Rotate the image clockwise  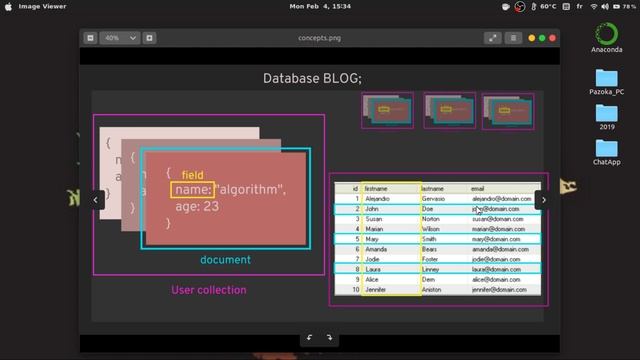pos(329,338)
